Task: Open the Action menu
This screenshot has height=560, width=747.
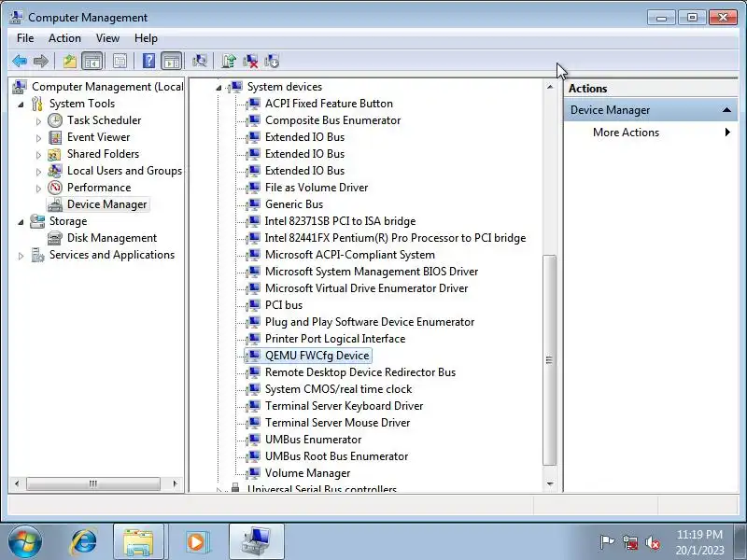Action: pos(64,38)
